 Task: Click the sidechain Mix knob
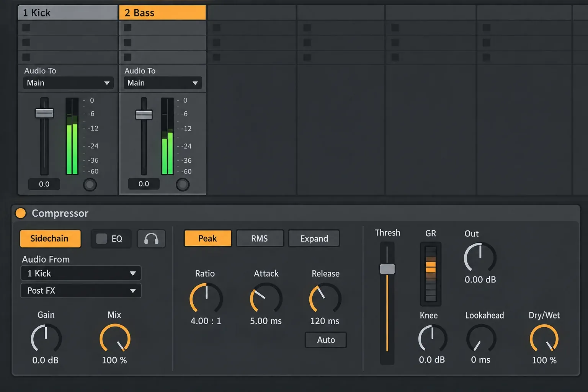coord(115,338)
